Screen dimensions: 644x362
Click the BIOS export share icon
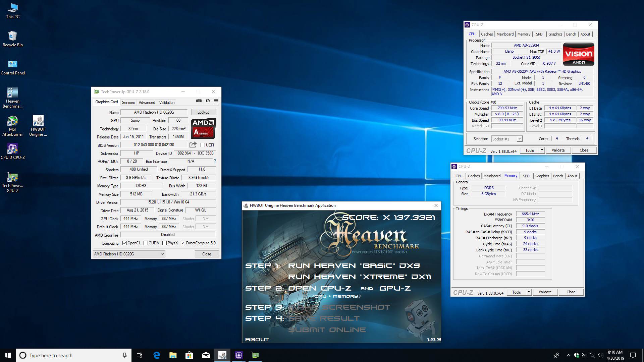pyautogui.click(x=193, y=145)
